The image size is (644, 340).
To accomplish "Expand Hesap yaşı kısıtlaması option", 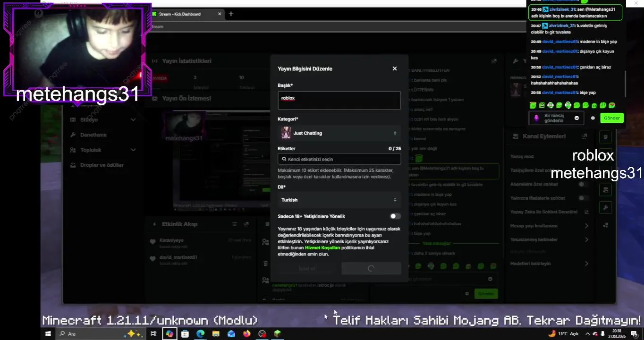I will tap(550, 226).
